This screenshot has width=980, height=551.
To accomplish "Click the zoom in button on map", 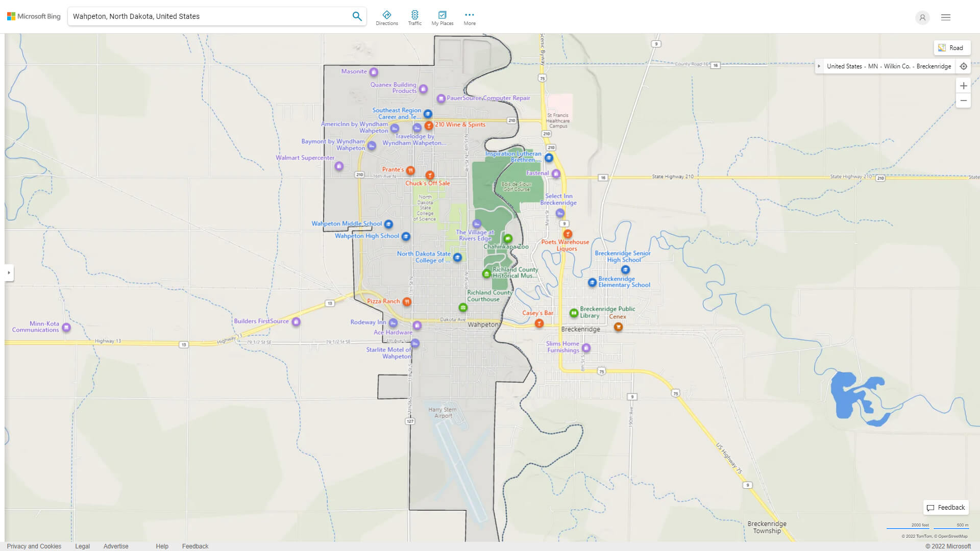I will click(964, 86).
